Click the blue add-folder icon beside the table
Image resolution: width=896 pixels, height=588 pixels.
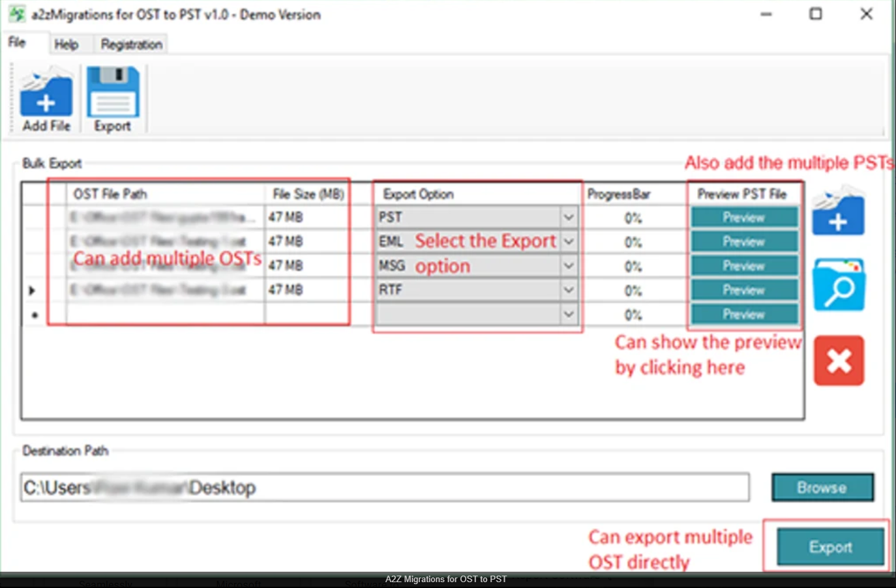[x=839, y=211]
